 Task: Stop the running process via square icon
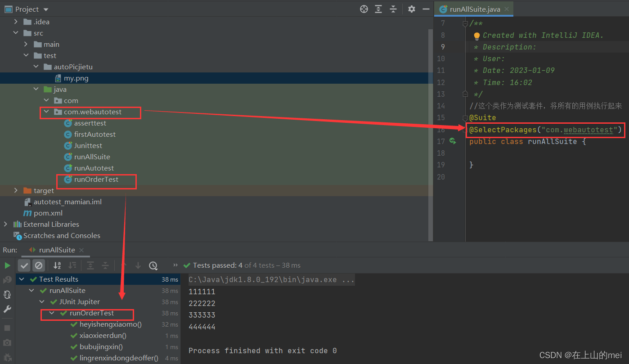pyautogui.click(x=7, y=328)
